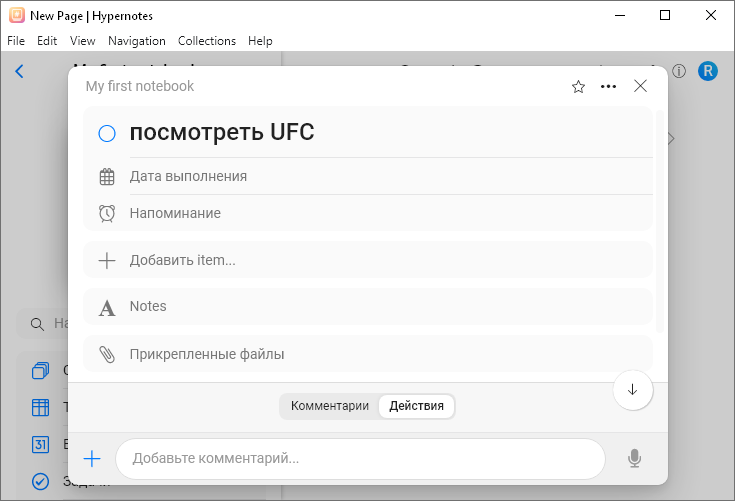Click the down-arrow scroll to bottom button
Image resolution: width=735 pixels, height=501 pixels.
point(632,390)
